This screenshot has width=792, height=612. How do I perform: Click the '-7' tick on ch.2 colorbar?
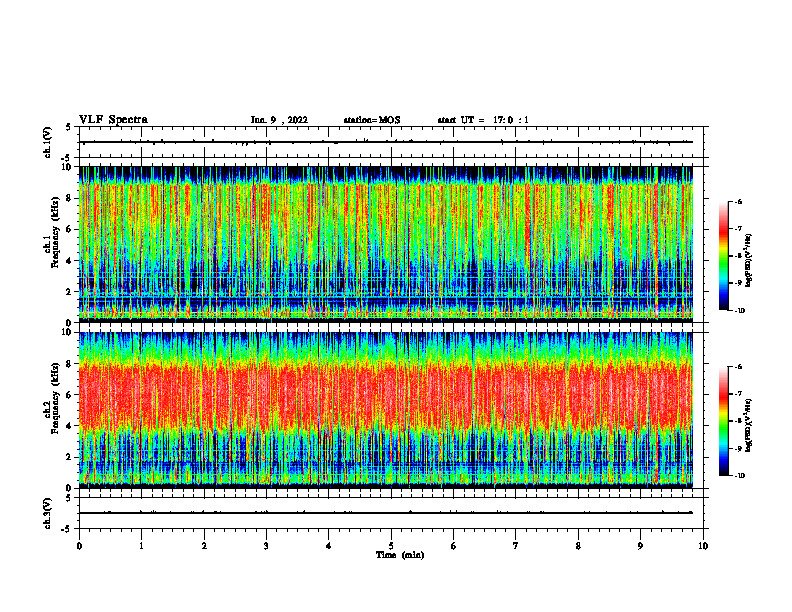[738, 394]
